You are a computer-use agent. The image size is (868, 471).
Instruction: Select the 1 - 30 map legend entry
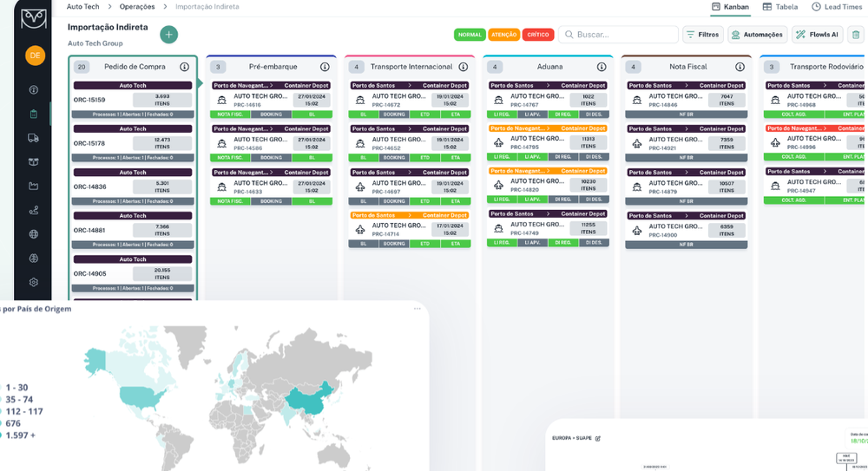coord(16,388)
